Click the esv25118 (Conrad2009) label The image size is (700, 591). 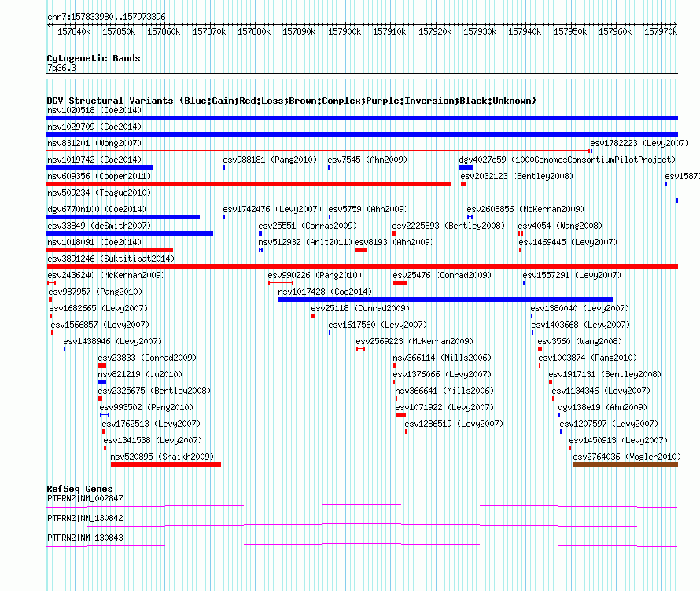[x=360, y=308]
